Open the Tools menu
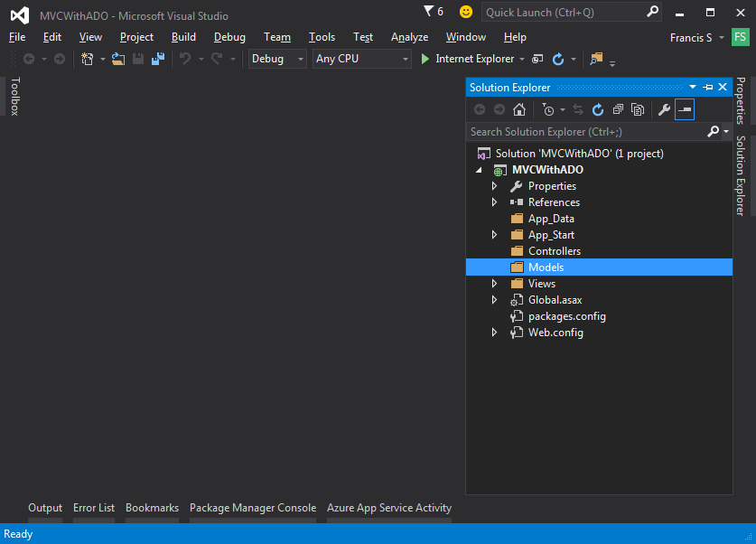Viewport: 756px width, 544px height. click(x=322, y=37)
